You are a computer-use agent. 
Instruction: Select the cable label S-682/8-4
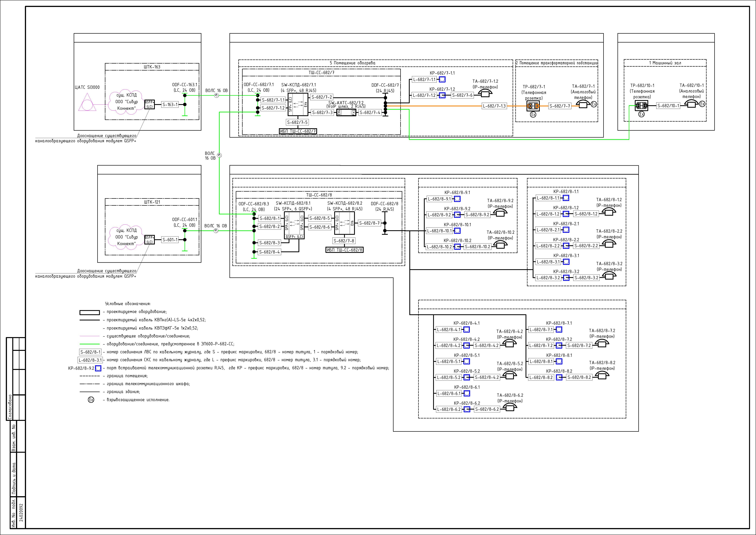(269, 252)
